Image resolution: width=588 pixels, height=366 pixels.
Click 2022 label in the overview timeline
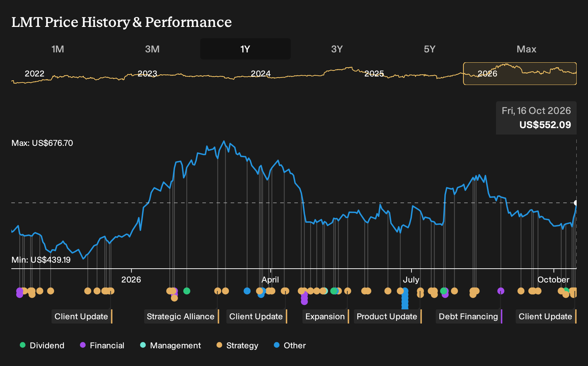pyautogui.click(x=35, y=74)
